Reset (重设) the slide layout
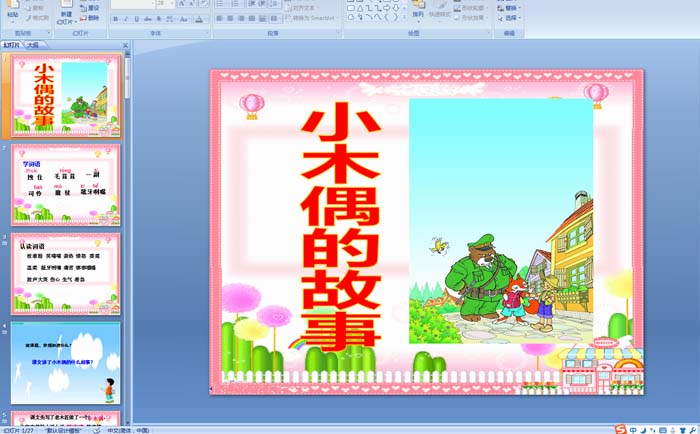The width and height of the screenshot is (700, 434). [90, 8]
